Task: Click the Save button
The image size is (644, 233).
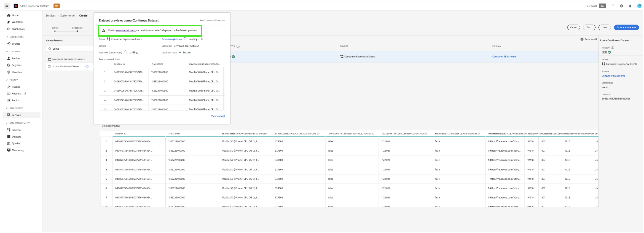Action: (605, 27)
